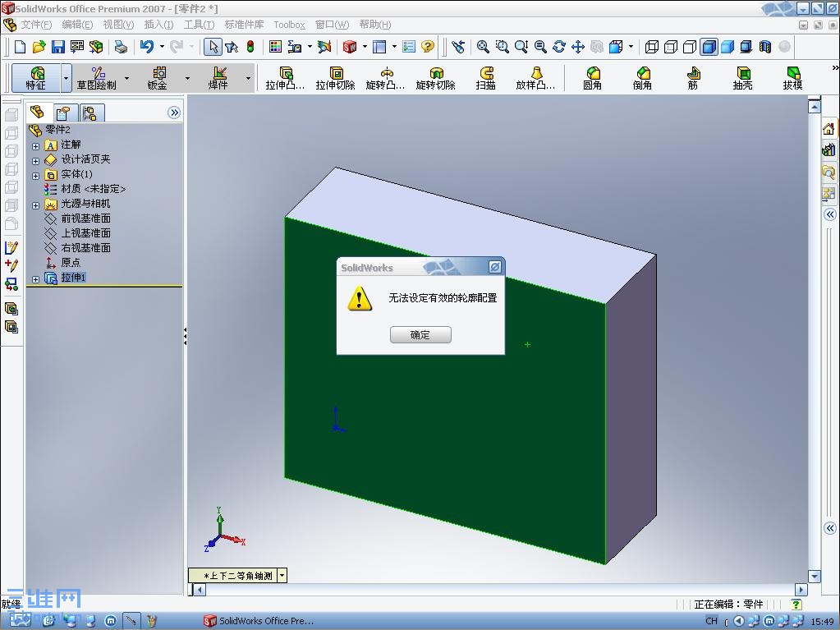This screenshot has width=840, height=630.
Task: Open the 文件(F) menu
Action: coord(36,25)
